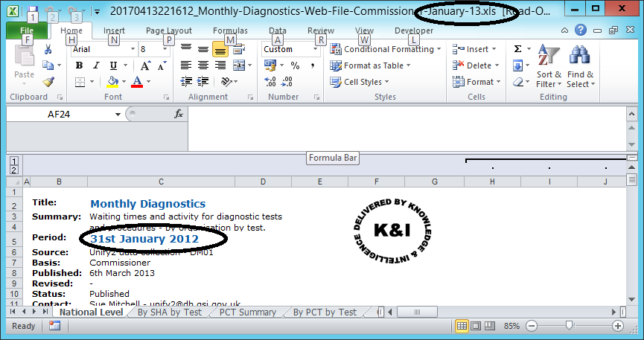Screen dimensions: 644x340
Task: Click the Paste clipboard icon
Action: click(x=25, y=57)
